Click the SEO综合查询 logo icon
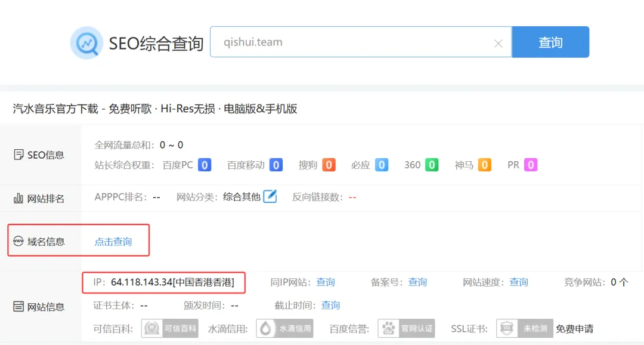Viewport: 644px width, 345px height. (86, 43)
